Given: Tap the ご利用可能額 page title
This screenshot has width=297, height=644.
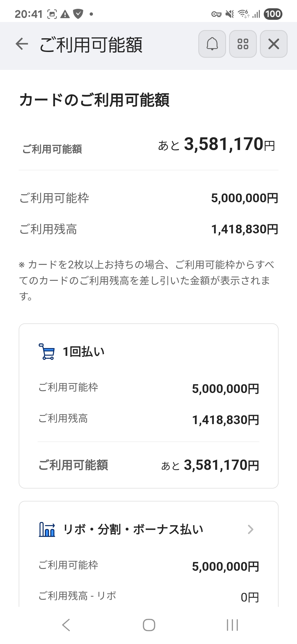Looking at the screenshot, I should [x=91, y=45].
